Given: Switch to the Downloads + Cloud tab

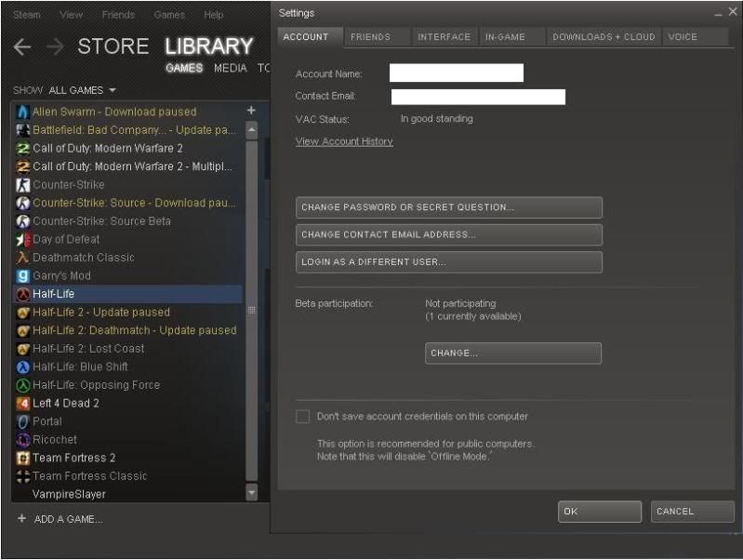Looking at the screenshot, I should click(x=603, y=37).
